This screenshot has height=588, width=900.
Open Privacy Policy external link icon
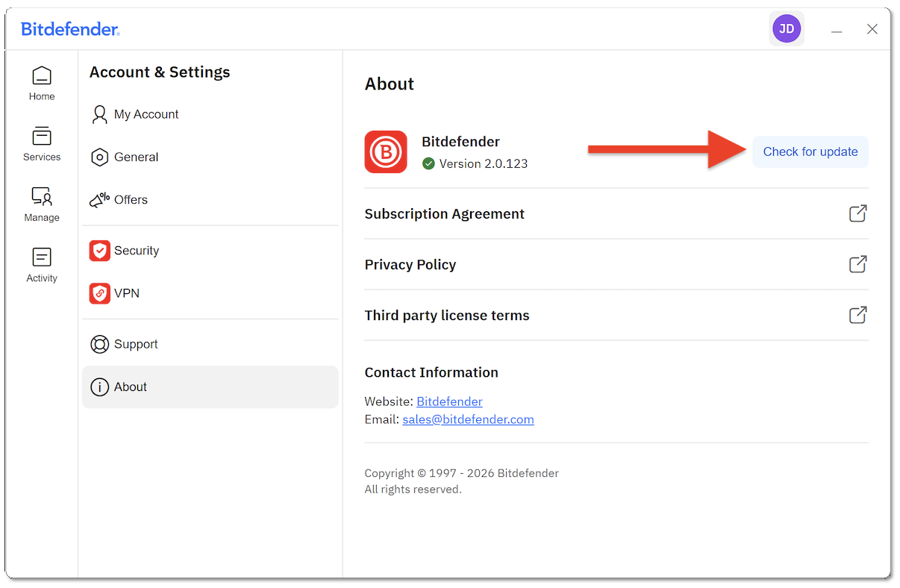pos(858,264)
